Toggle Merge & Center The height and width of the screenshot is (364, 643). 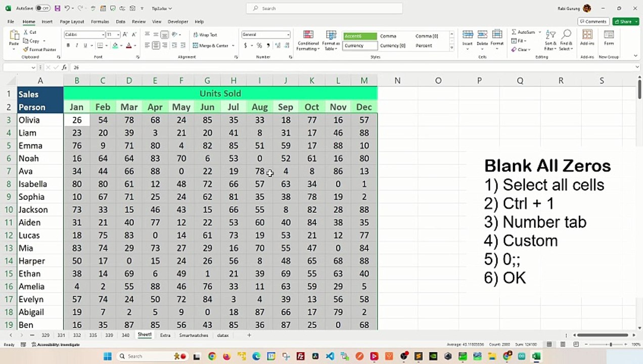pyautogui.click(x=210, y=45)
